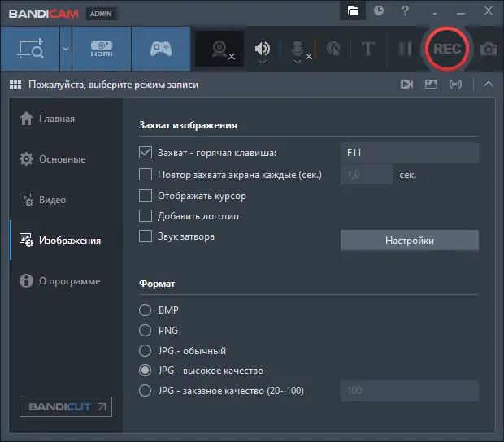Expand the microphone settings chevron
The image size is (504, 442).
click(298, 62)
